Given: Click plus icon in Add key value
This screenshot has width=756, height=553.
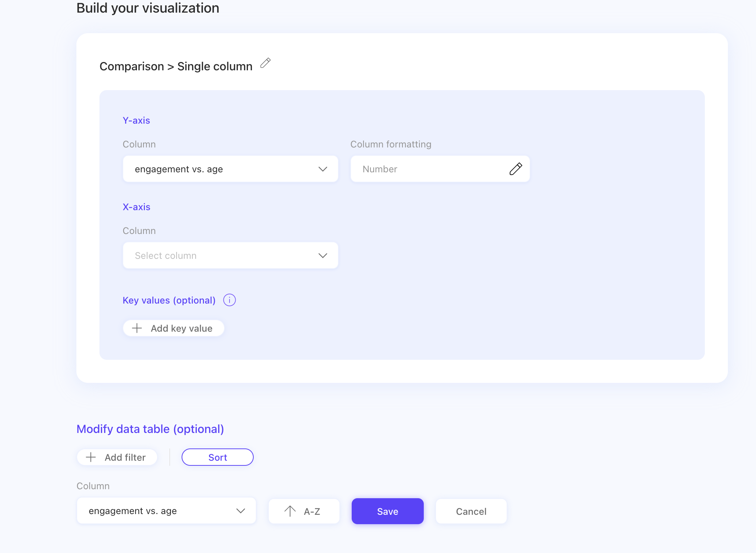Looking at the screenshot, I should tap(137, 328).
